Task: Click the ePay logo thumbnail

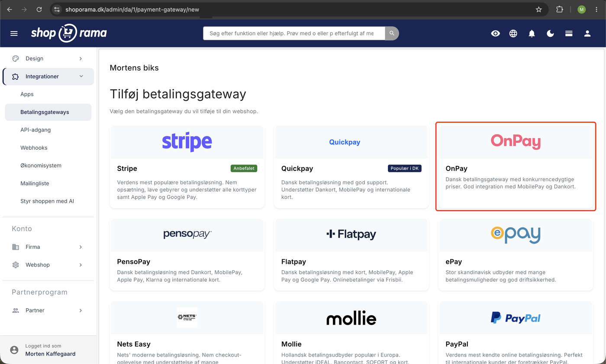Action: (x=516, y=235)
